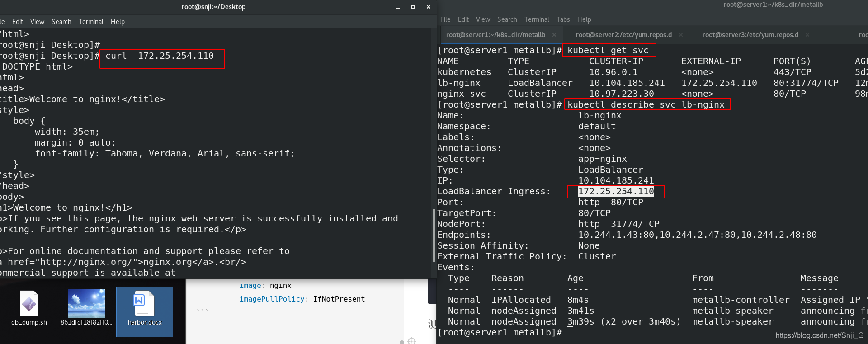This screenshot has width=868, height=344.
Task: Click cursor at last server1 prompt
Action: (570, 332)
